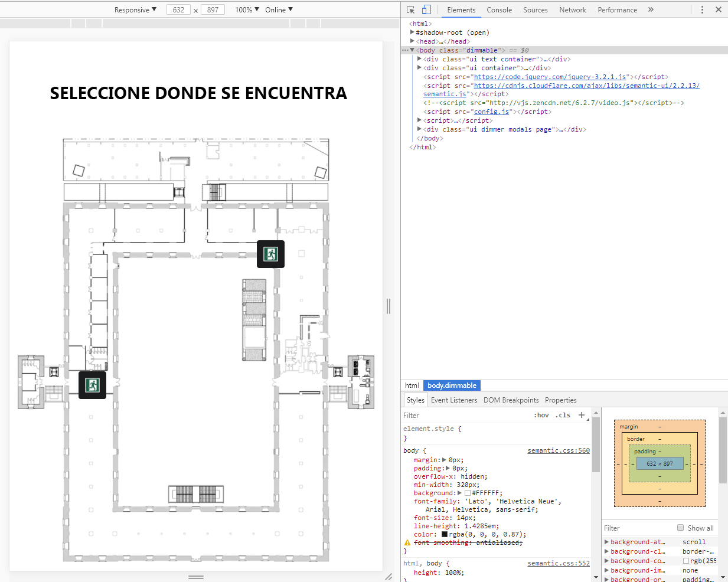Activate the inspect element picker icon
This screenshot has width=728, height=582.
[411, 9]
